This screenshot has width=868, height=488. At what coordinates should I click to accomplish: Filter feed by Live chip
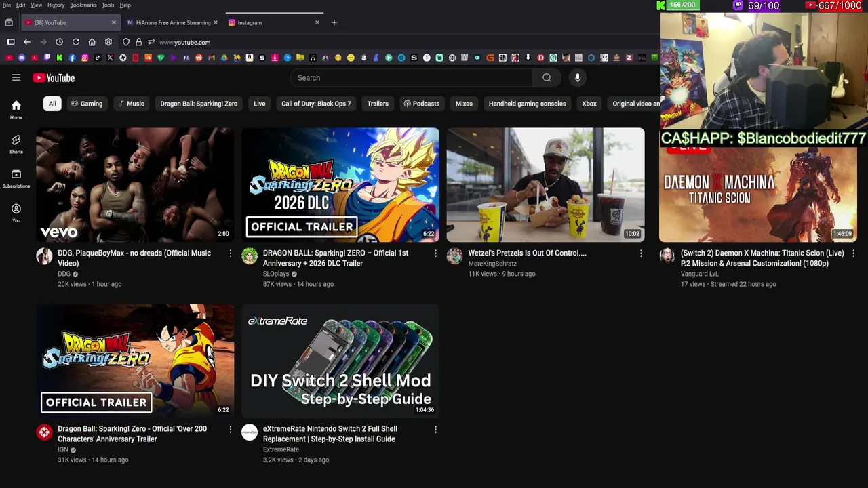[x=259, y=104]
